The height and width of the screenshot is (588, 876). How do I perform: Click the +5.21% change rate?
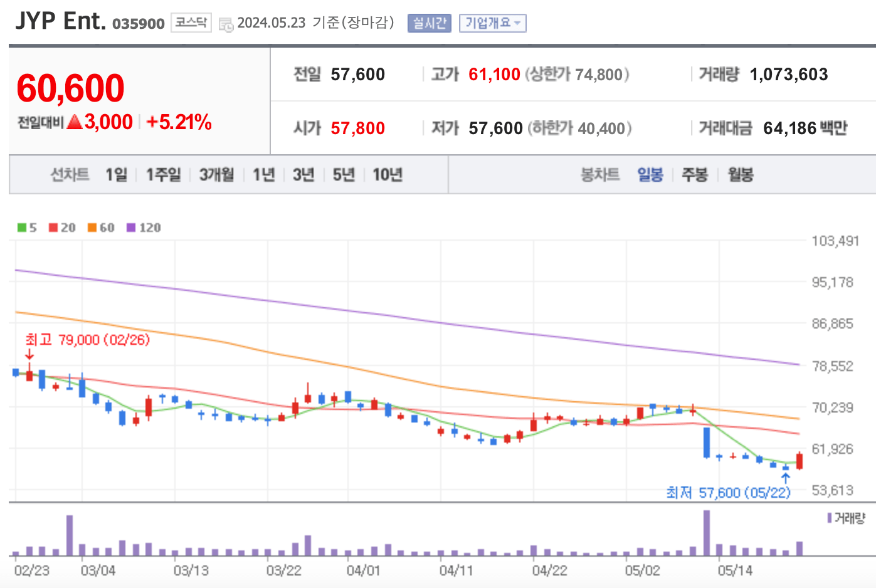coord(179,122)
